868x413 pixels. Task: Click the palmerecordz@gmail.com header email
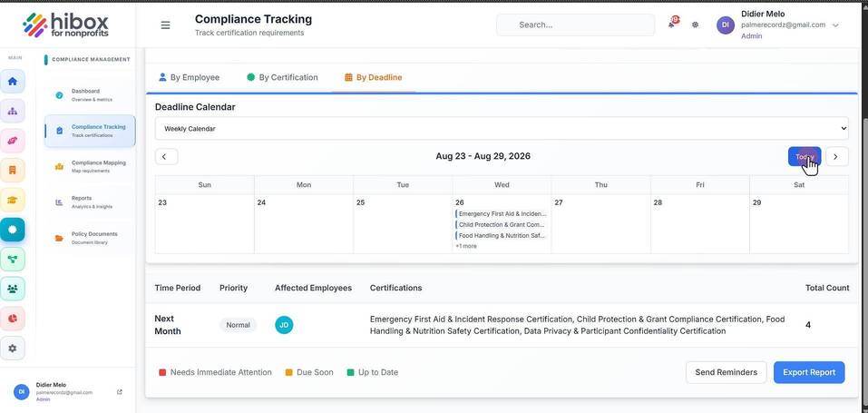point(784,25)
